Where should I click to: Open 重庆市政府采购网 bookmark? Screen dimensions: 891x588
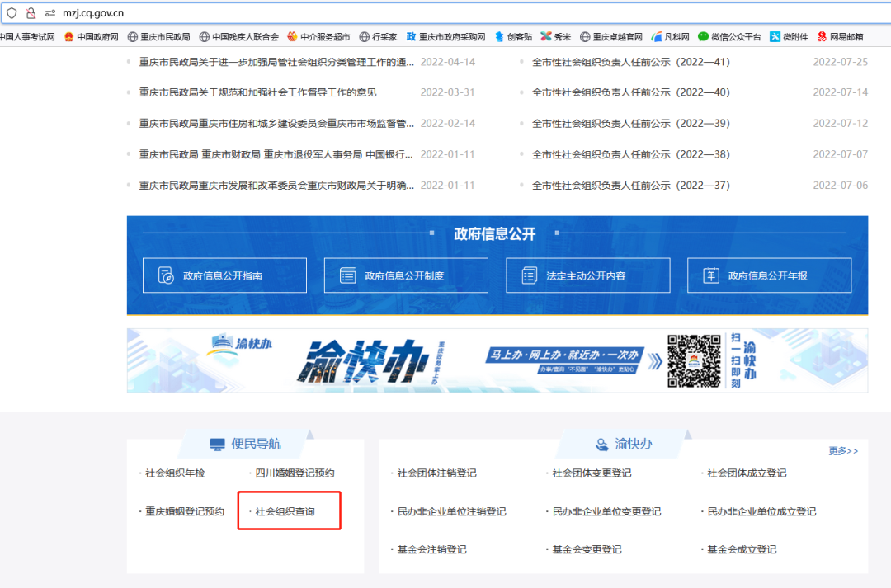pyautogui.click(x=446, y=37)
